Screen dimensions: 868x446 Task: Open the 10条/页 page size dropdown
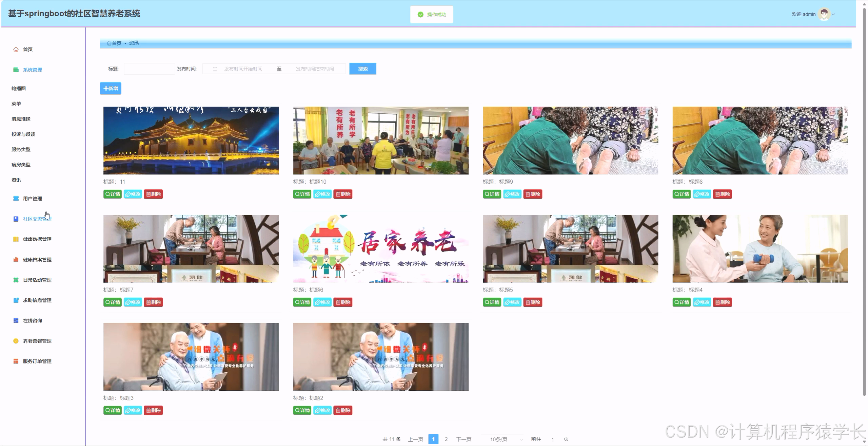click(502, 439)
